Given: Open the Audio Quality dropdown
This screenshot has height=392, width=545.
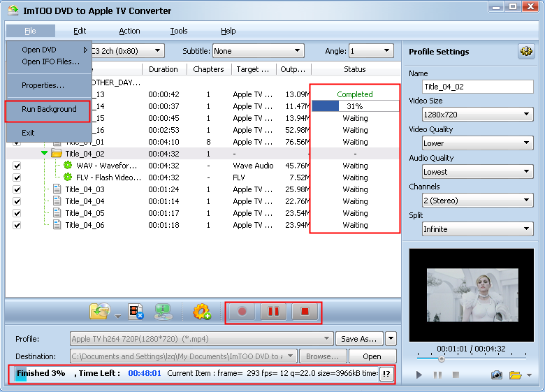Looking at the screenshot, I should pos(477,172).
